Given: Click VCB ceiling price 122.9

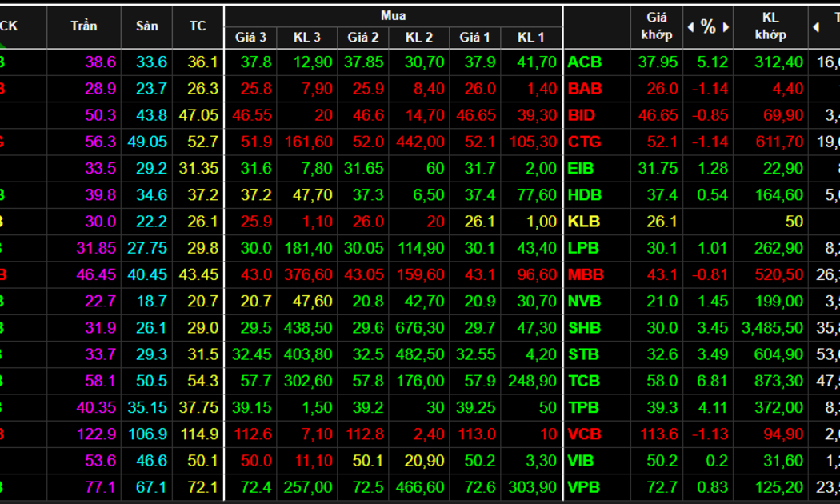Looking at the screenshot, I should 97,434.
